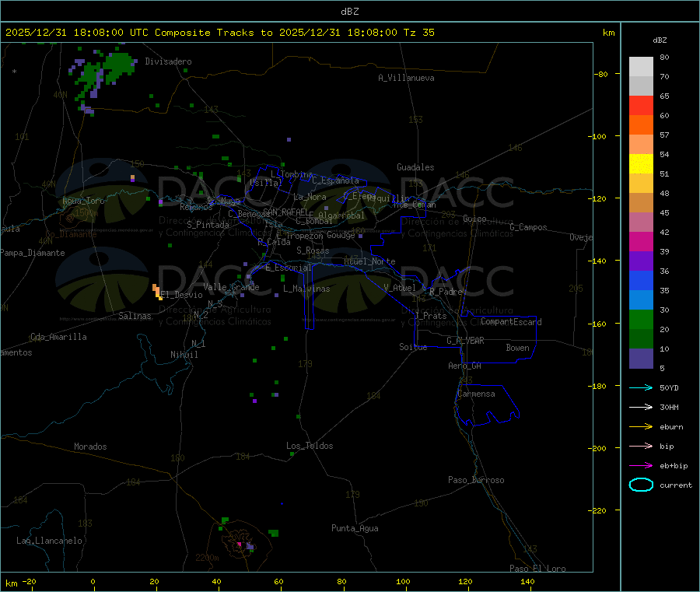Click the Atuel_Norte map label
This screenshot has width=700, height=592.
[x=369, y=261]
